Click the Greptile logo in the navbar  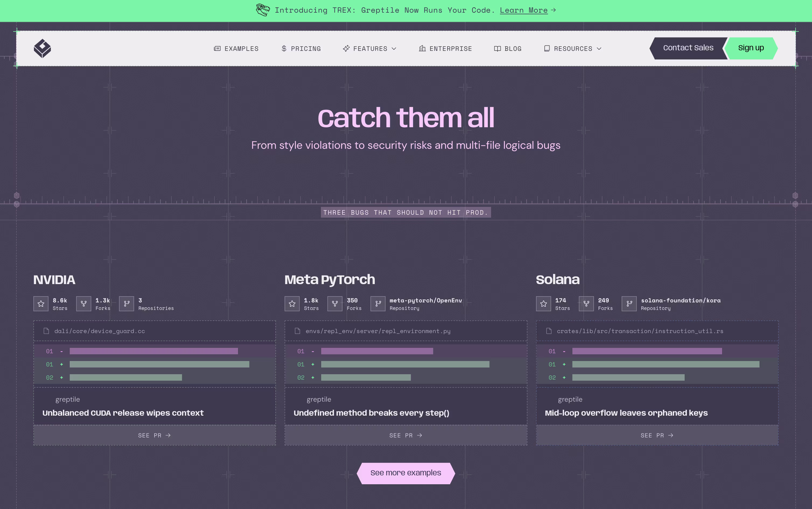[x=43, y=48]
